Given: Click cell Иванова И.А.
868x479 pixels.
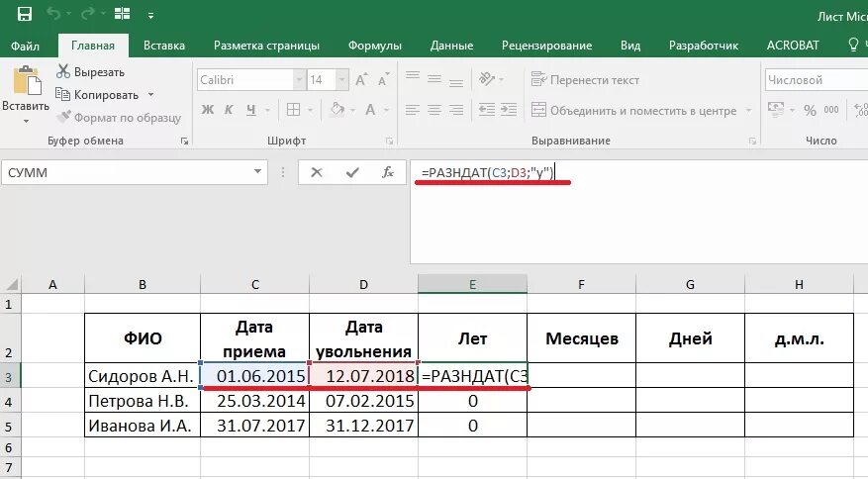Looking at the screenshot, I should (143, 426).
